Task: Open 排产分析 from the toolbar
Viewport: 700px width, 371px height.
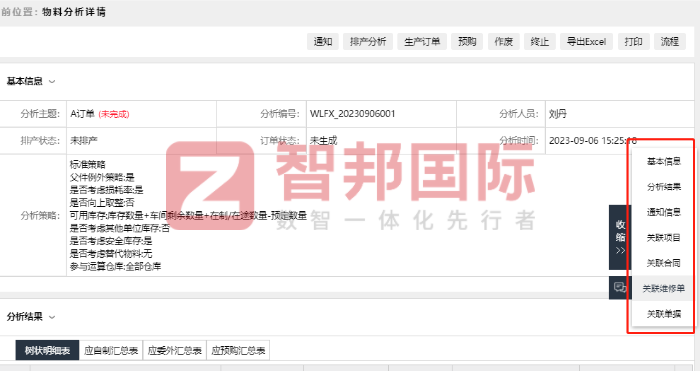Action: (368, 42)
